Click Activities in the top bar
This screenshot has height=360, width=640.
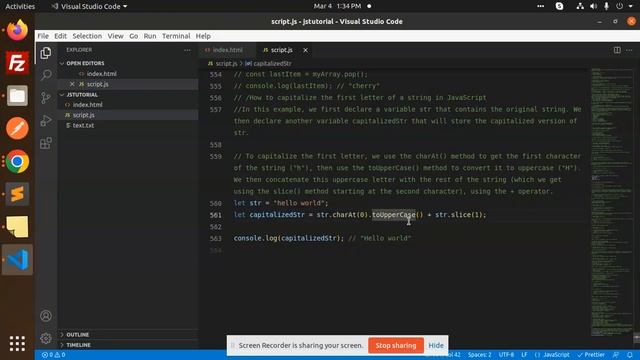click(x=20, y=6)
